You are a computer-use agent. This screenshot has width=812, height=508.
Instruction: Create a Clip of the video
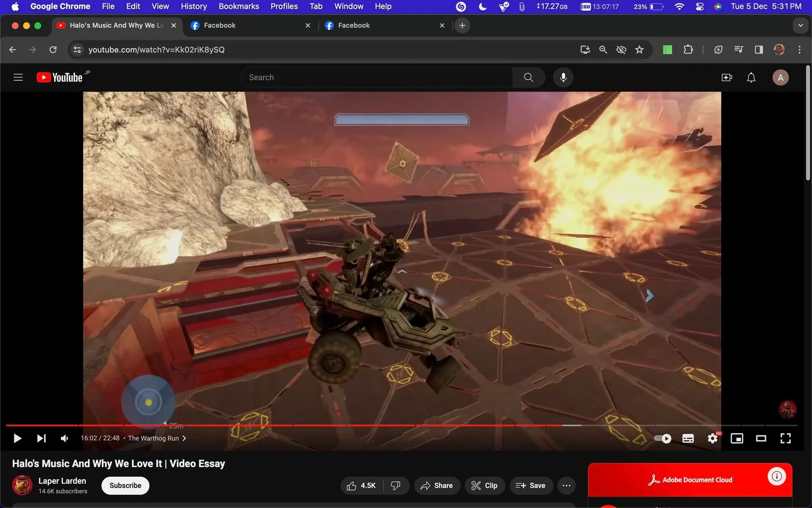pyautogui.click(x=485, y=485)
